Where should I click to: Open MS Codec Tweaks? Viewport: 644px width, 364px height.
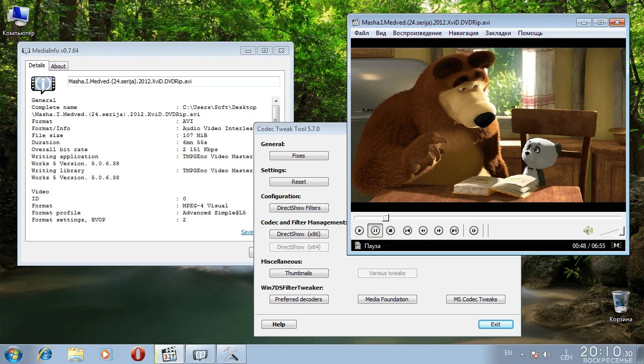coord(475,299)
